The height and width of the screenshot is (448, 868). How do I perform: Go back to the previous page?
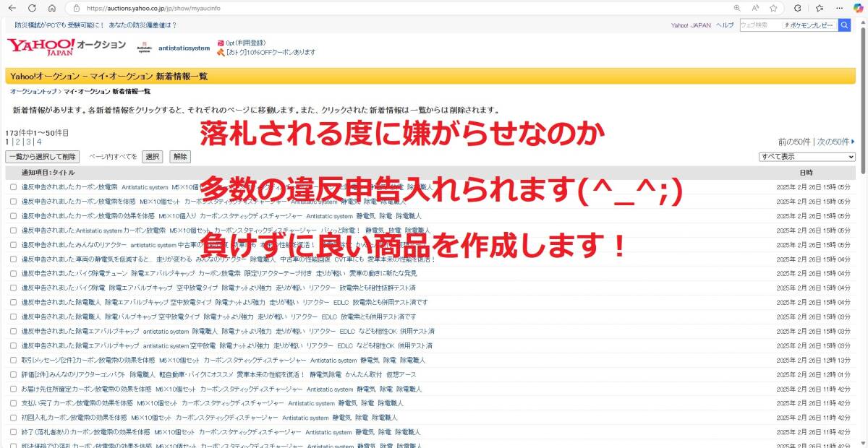pyautogui.click(x=12, y=8)
